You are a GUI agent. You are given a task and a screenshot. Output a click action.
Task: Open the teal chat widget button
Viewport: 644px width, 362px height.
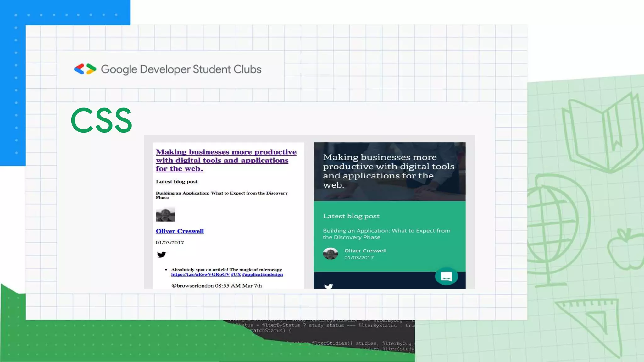tap(446, 276)
